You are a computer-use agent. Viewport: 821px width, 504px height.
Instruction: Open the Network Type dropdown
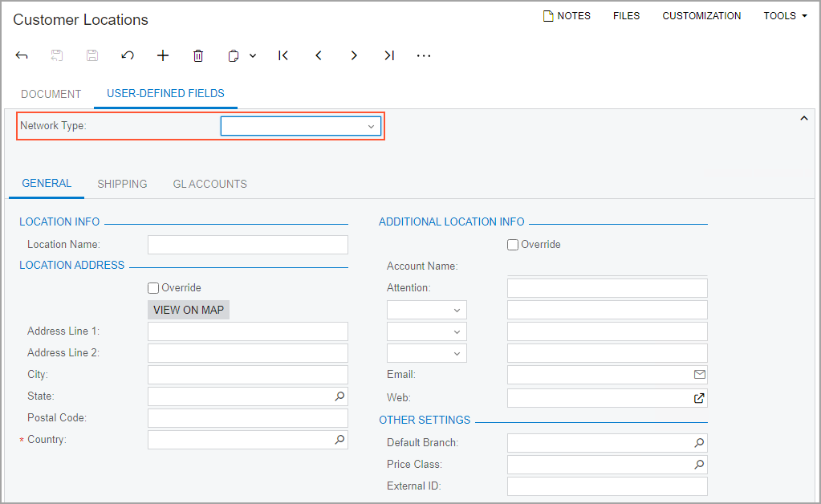pos(300,126)
